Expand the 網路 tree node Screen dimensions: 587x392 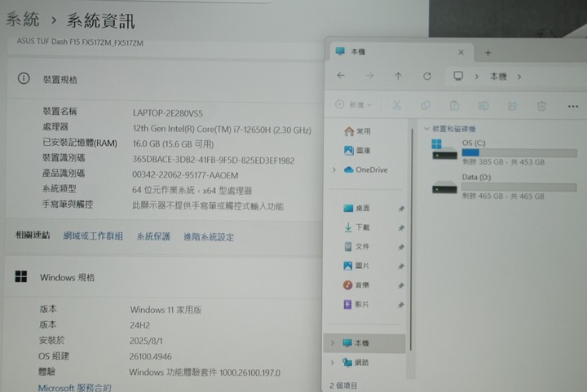pos(333,362)
